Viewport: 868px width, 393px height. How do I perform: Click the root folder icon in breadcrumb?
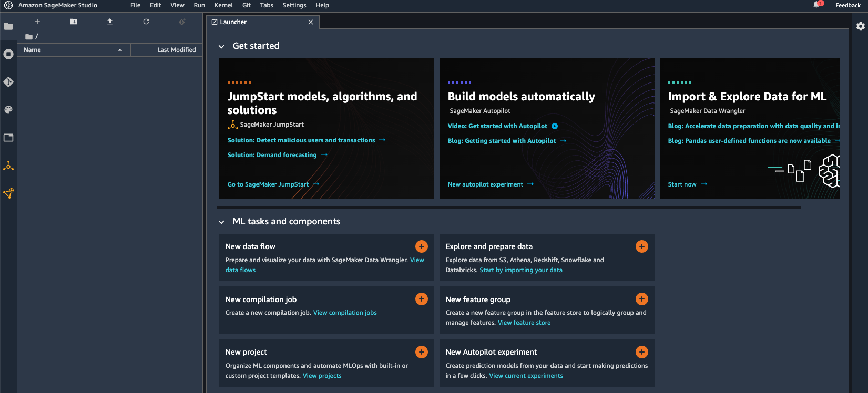coord(29,37)
